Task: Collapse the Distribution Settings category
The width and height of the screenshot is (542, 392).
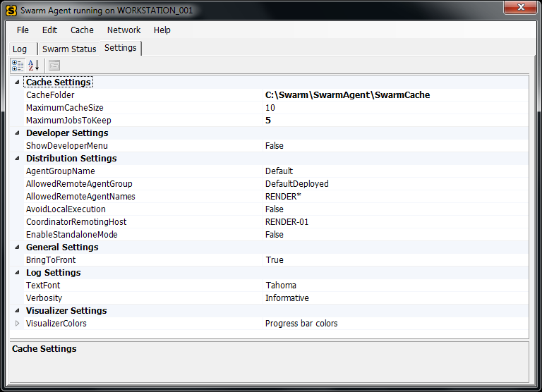Action: (17, 158)
